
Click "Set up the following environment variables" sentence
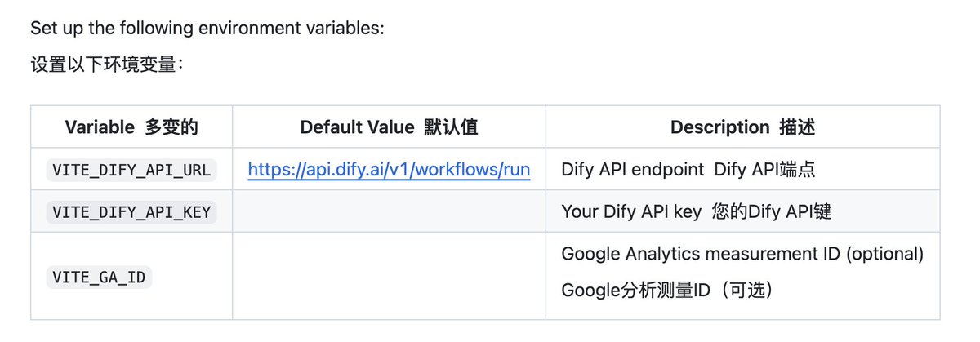tap(207, 28)
